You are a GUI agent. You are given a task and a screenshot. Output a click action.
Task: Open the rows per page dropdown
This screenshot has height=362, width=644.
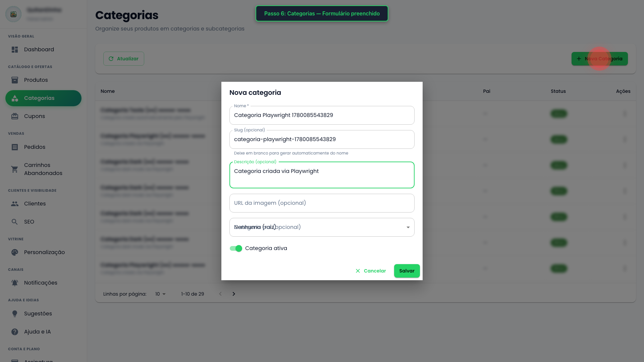160,294
